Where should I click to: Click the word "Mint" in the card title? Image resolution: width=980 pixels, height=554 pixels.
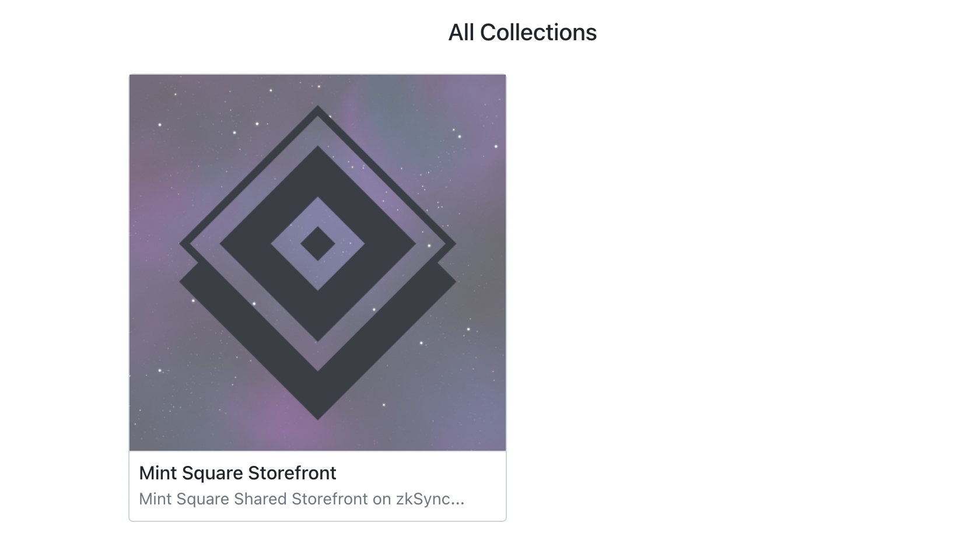click(157, 473)
